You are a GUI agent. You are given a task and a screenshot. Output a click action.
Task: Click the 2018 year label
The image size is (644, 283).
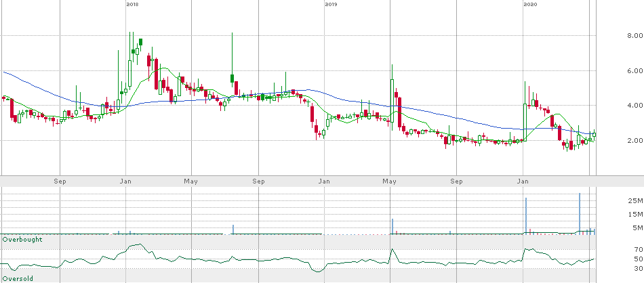(x=132, y=4)
